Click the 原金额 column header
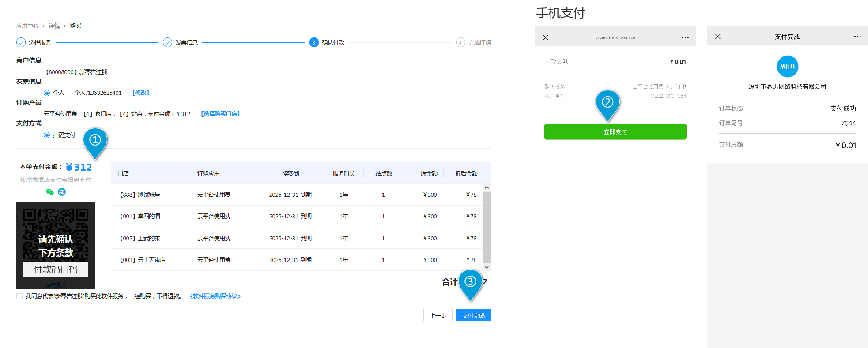Image resolution: width=868 pixels, height=348 pixels. click(x=429, y=173)
